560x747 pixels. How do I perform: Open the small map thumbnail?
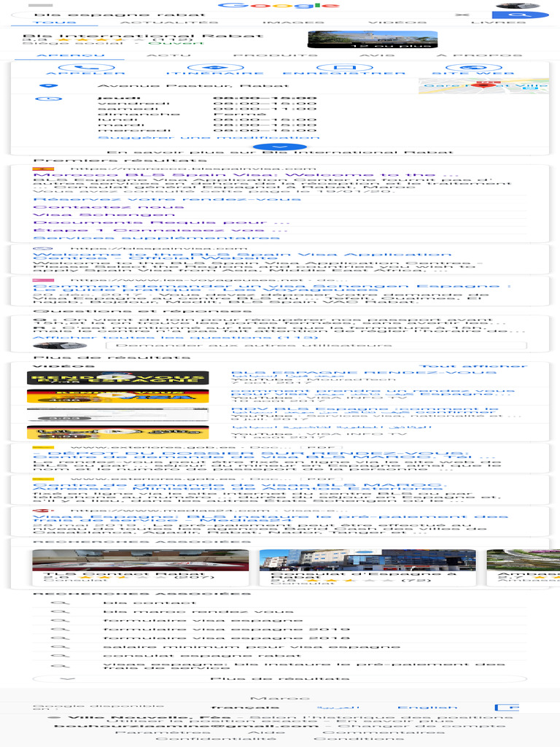click(x=484, y=86)
